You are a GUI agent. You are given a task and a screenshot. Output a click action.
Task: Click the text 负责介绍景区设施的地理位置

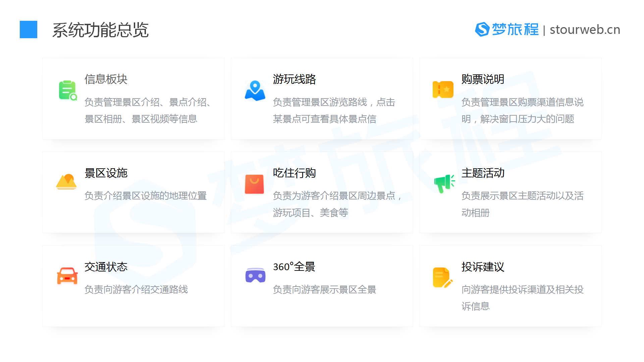pos(146,196)
